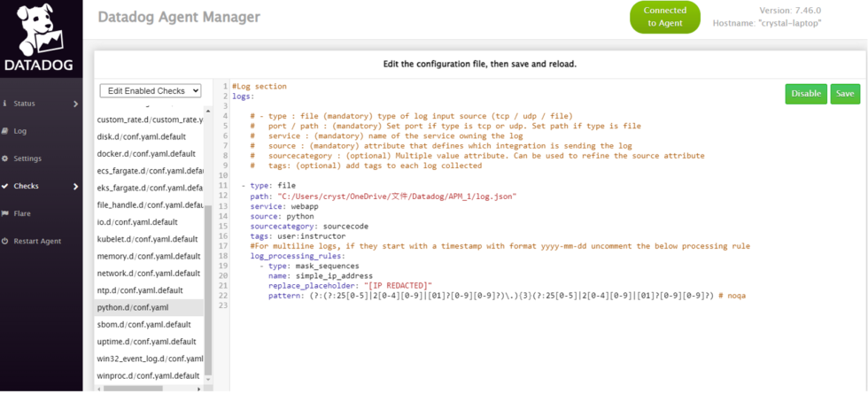
Task: Choose disk.d/conf.yaml.default from the list
Action: tap(142, 136)
